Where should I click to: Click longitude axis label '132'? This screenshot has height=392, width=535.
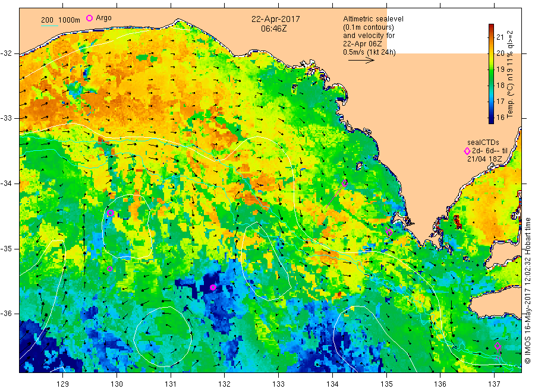[x=225, y=384]
